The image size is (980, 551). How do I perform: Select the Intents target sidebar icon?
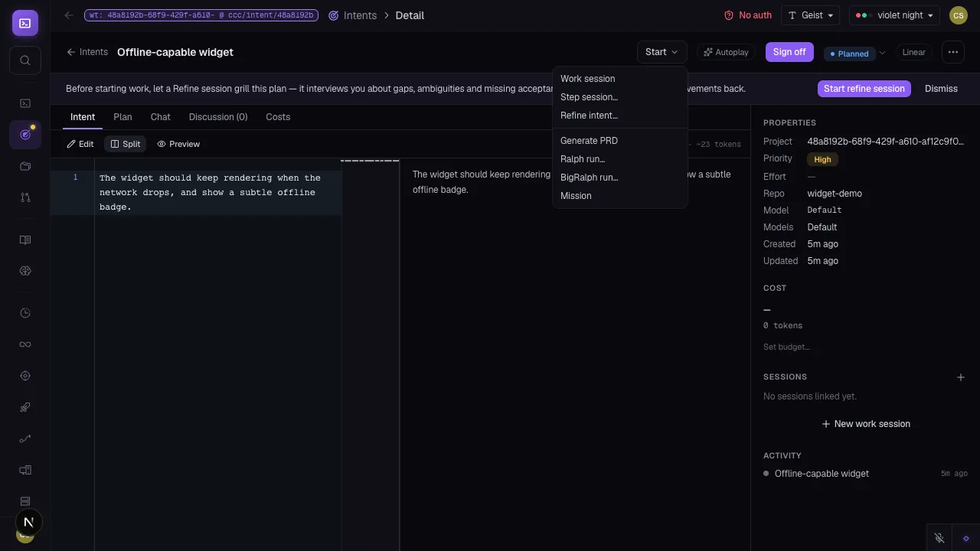point(25,135)
